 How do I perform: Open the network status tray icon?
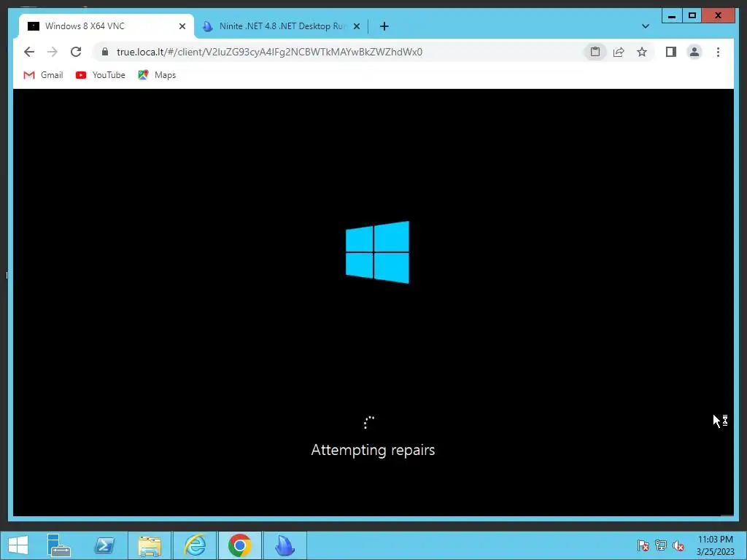click(x=661, y=545)
